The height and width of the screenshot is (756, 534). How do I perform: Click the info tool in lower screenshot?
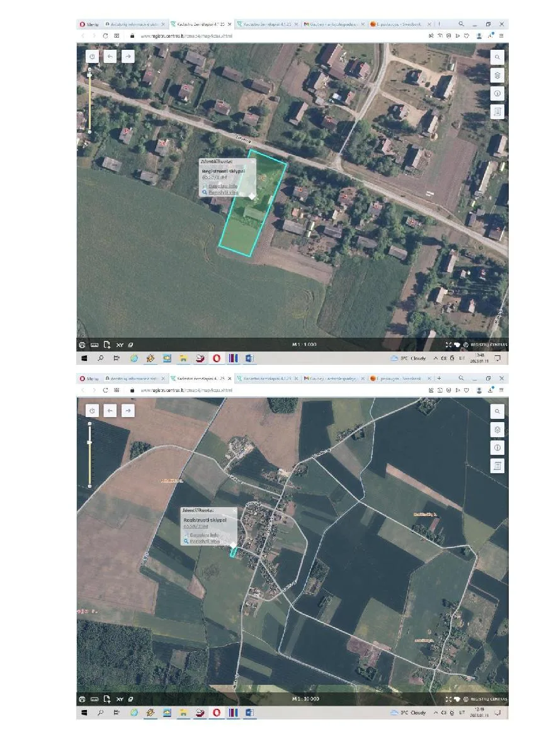497,448
